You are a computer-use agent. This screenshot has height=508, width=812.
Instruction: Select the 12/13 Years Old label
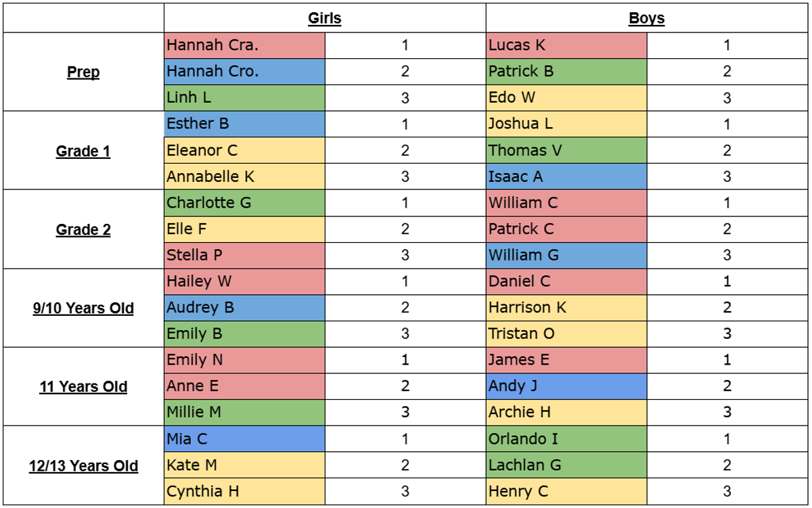click(83, 466)
